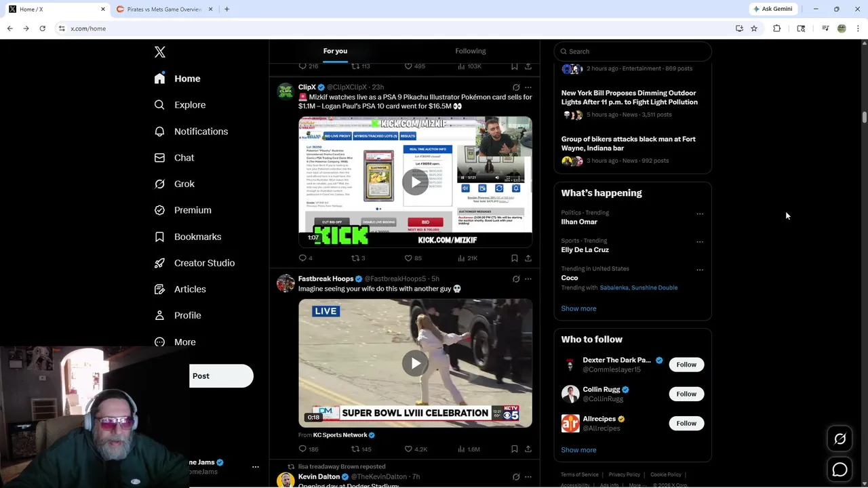The height and width of the screenshot is (488, 868).
Task: Reload the page
Action: tap(42, 28)
